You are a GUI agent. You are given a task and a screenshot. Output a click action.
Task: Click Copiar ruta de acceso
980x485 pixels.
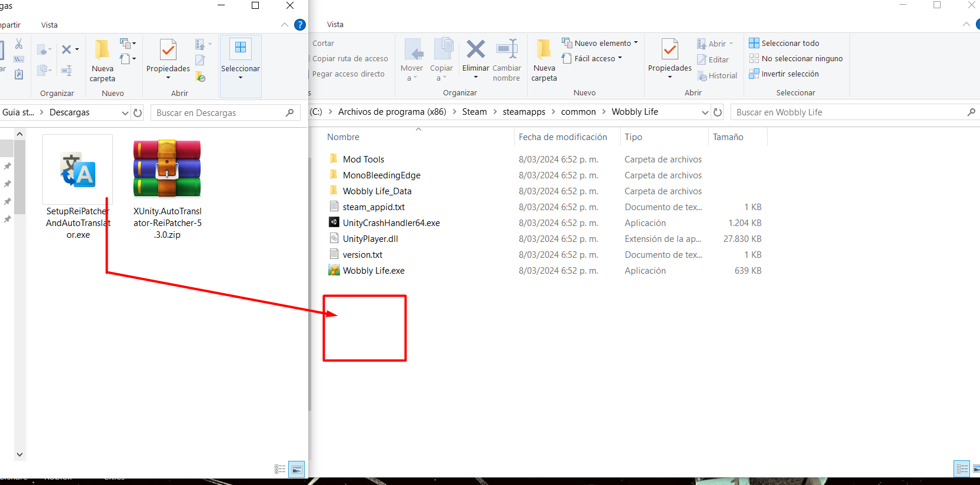[x=350, y=58]
